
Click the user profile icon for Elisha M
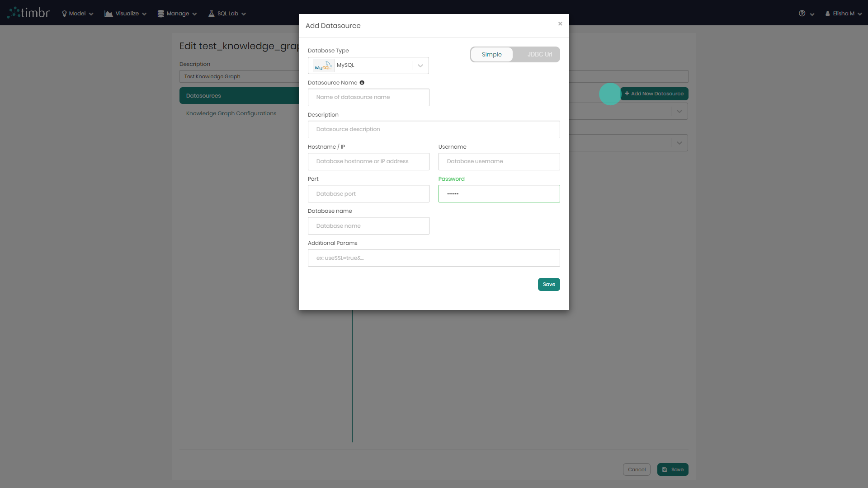(827, 14)
